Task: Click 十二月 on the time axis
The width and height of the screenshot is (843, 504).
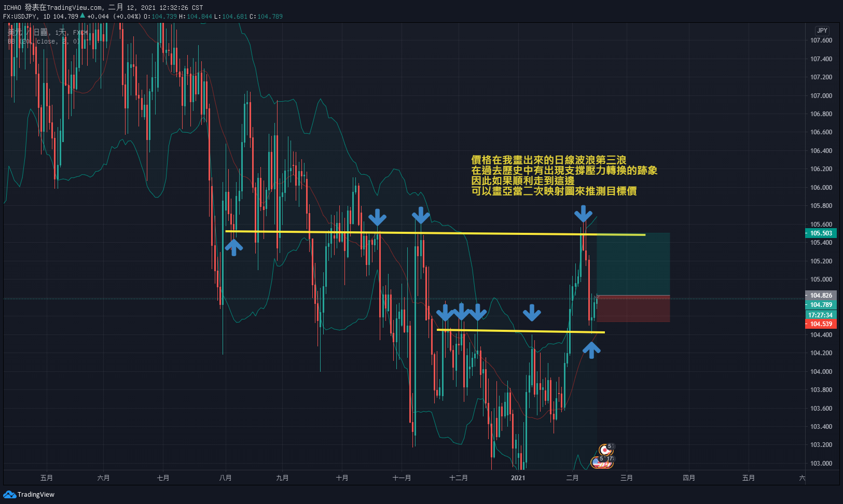Action: click(459, 478)
